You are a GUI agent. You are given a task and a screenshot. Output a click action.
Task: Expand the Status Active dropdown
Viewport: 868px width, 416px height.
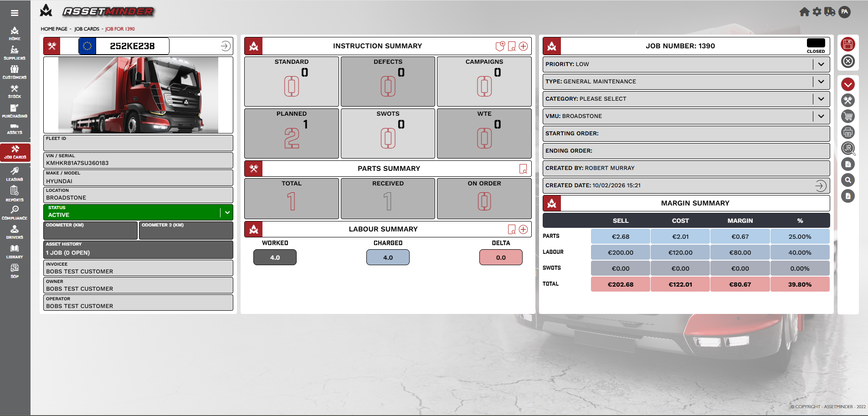[227, 212]
